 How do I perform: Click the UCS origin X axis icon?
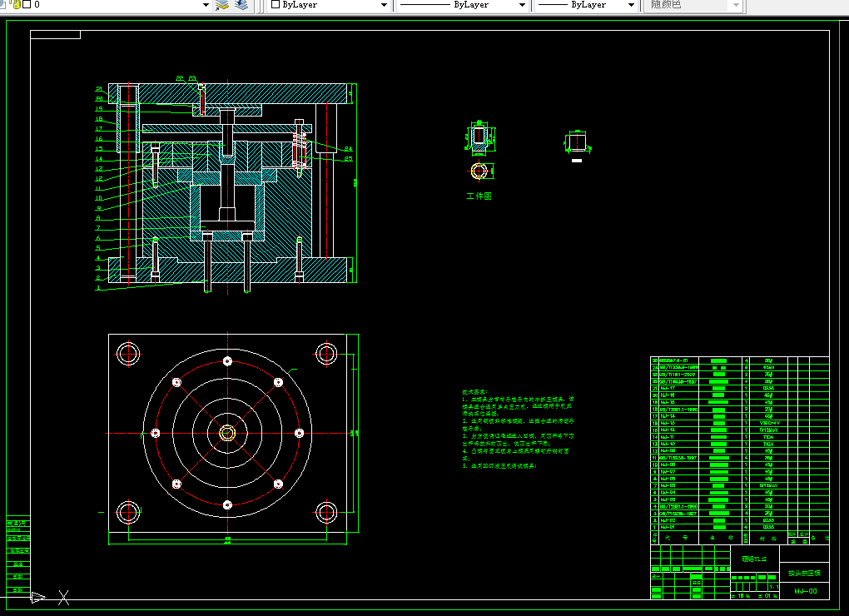click(64, 598)
